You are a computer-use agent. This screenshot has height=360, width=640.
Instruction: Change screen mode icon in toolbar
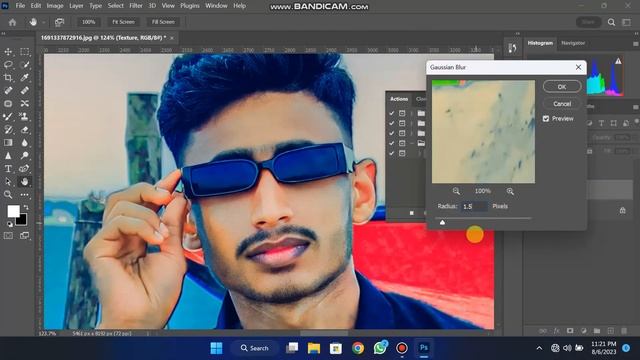[24, 236]
